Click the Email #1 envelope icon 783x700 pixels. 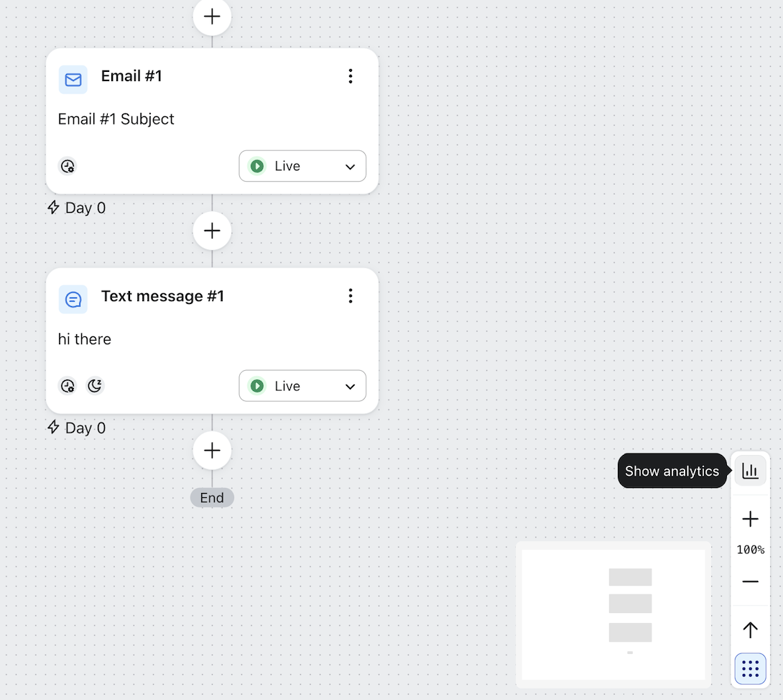(x=73, y=80)
